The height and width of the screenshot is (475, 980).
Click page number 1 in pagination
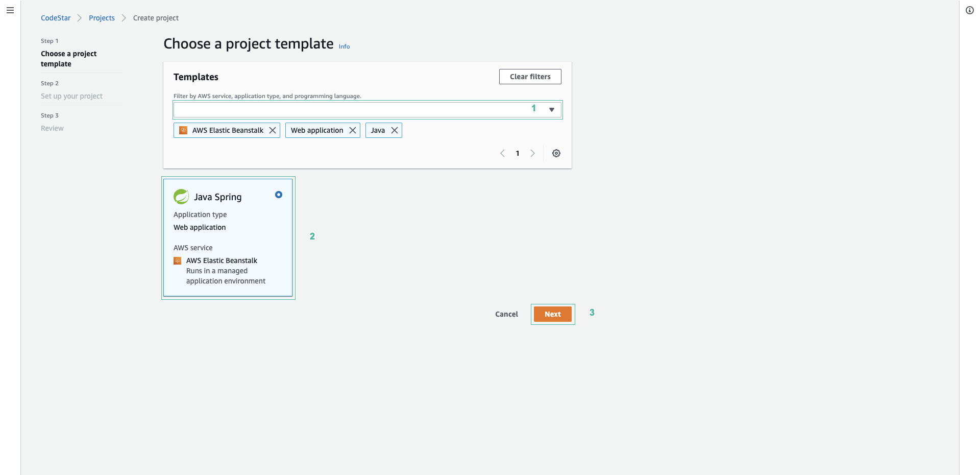point(518,153)
